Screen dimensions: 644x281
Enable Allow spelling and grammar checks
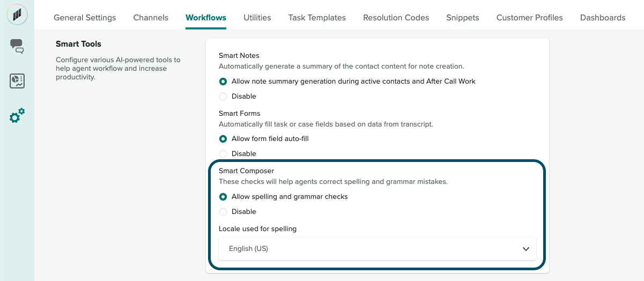pos(223,197)
